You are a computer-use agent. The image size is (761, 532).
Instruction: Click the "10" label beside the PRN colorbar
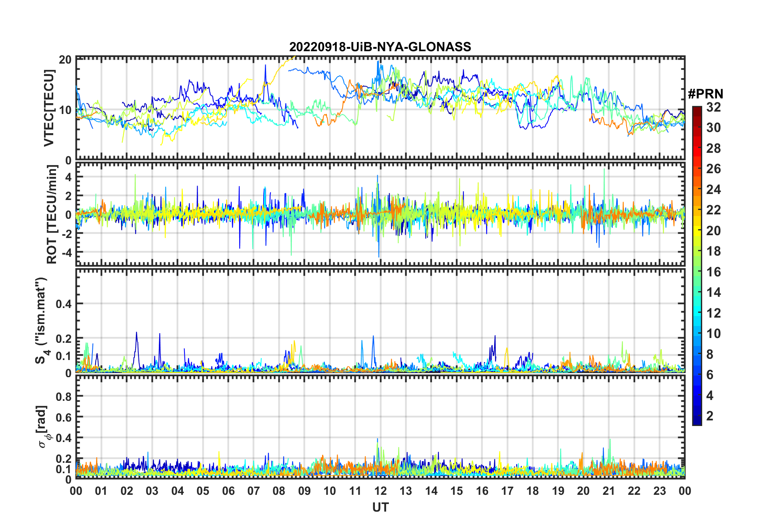(x=713, y=334)
